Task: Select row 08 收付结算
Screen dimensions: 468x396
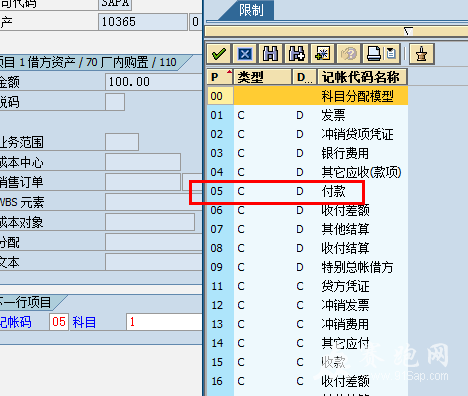Action: [x=307, y=248]
